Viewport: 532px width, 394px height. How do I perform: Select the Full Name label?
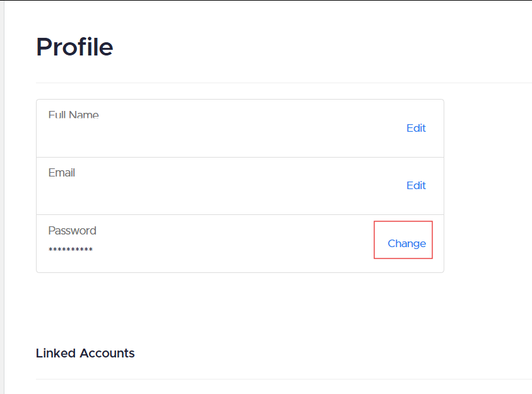(74, 115)
